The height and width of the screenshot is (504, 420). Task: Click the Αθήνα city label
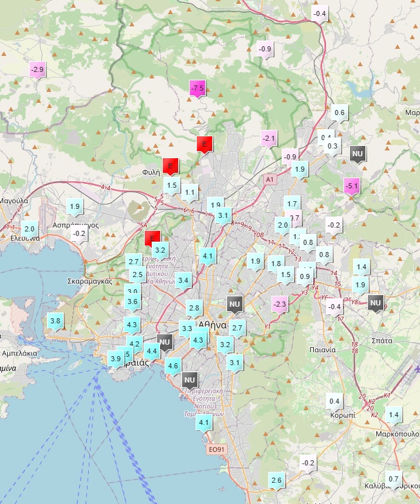pyautogui.click(x=212, y=325)
